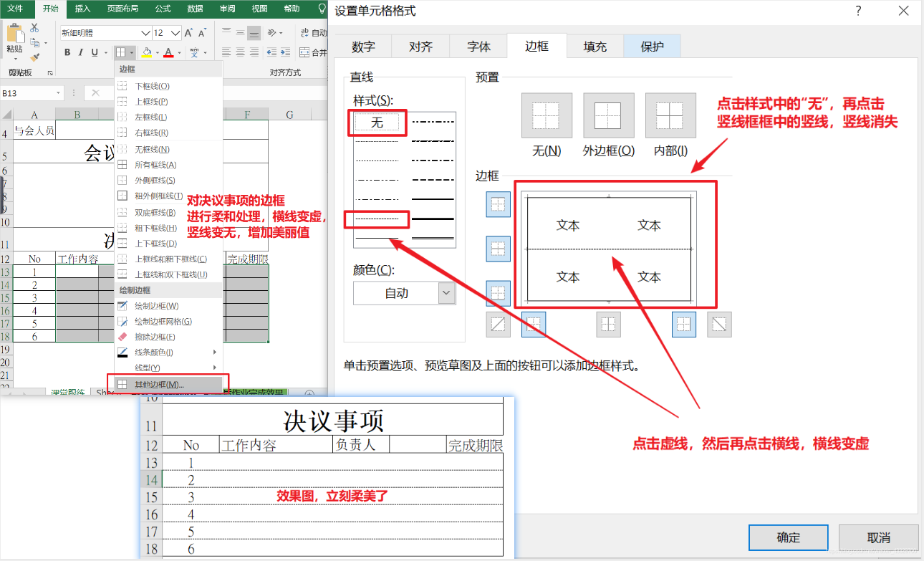Toggle the inside horizontal border button
The width and height of the screenshot is (924, 561).
(498, 249)
